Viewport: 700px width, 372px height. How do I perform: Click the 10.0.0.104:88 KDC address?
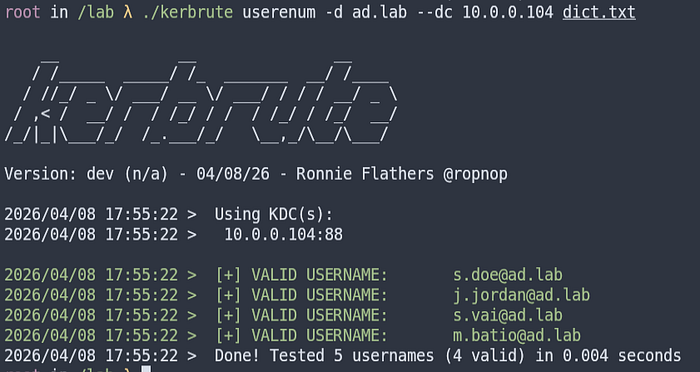[283, 234]
